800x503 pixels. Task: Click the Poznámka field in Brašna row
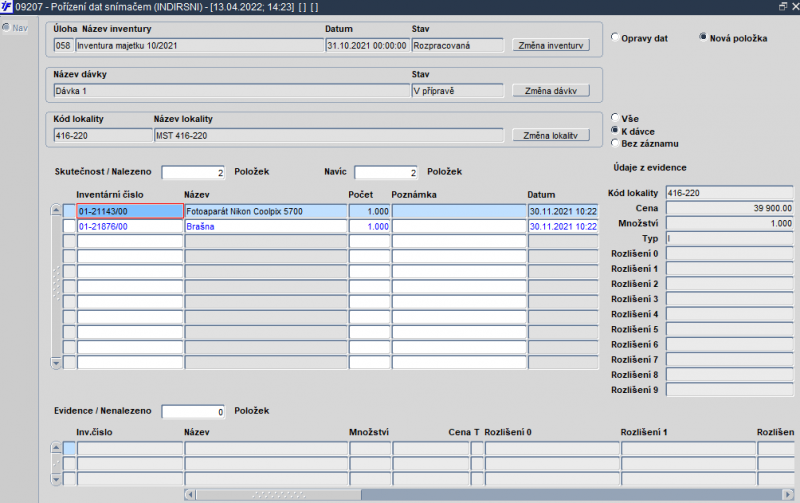coord(459,227)
